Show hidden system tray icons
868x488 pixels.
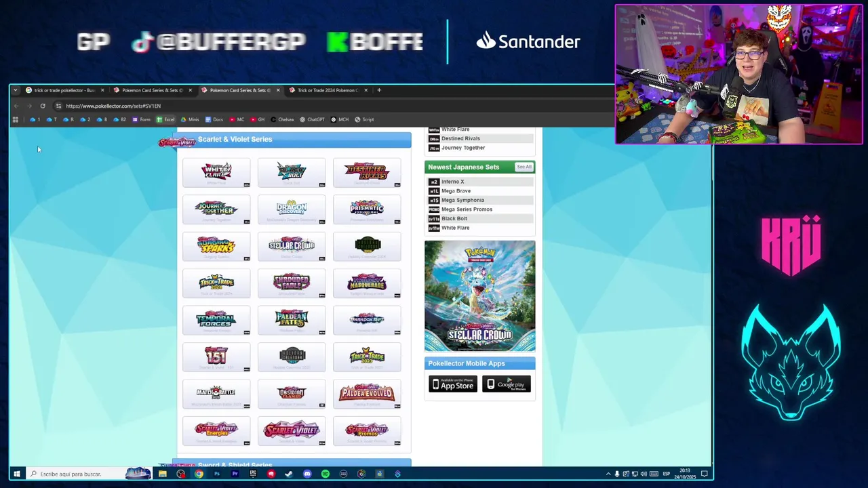(x=608, y=474)
